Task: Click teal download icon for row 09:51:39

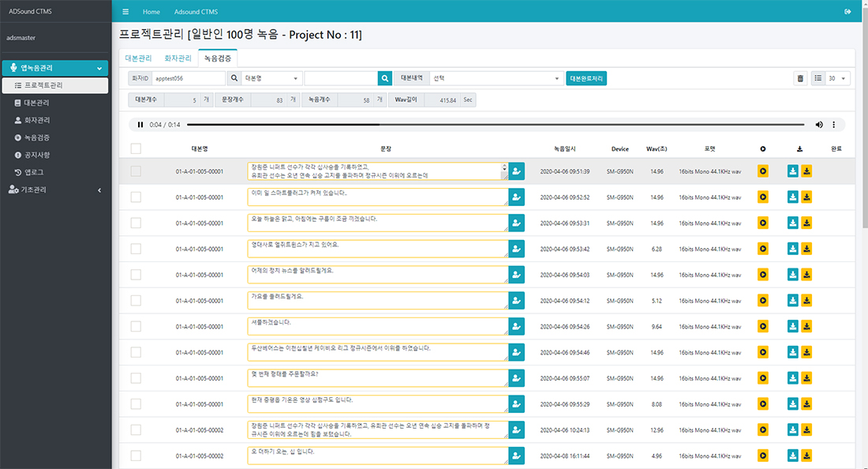Action: click(793, 171)
